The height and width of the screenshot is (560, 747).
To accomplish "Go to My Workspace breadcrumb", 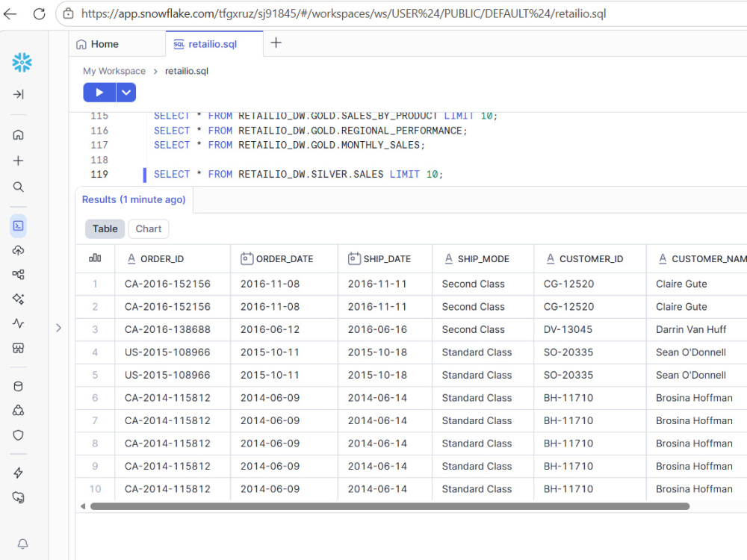I will [x=114, y=71].
